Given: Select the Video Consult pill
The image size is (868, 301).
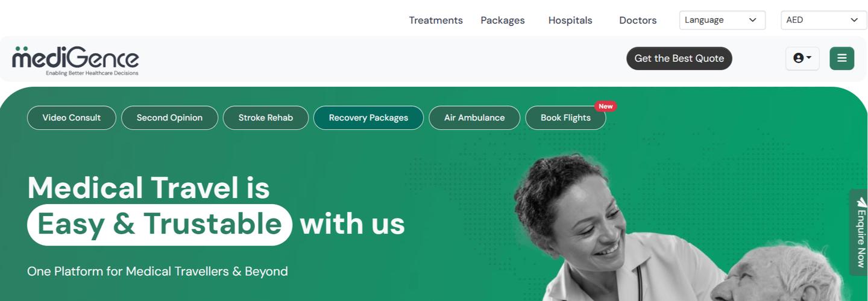Looking at the screenshot, I should click(x=72, y=117).
